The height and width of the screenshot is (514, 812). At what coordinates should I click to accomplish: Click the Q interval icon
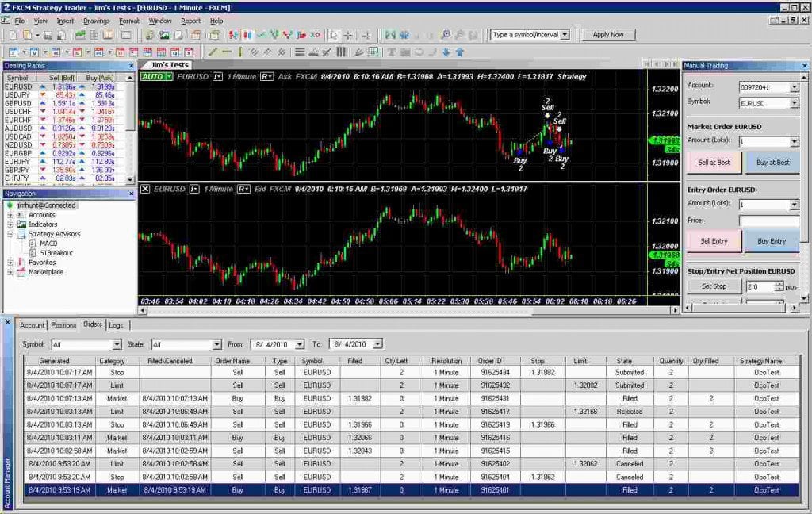(x=175, y=52)
